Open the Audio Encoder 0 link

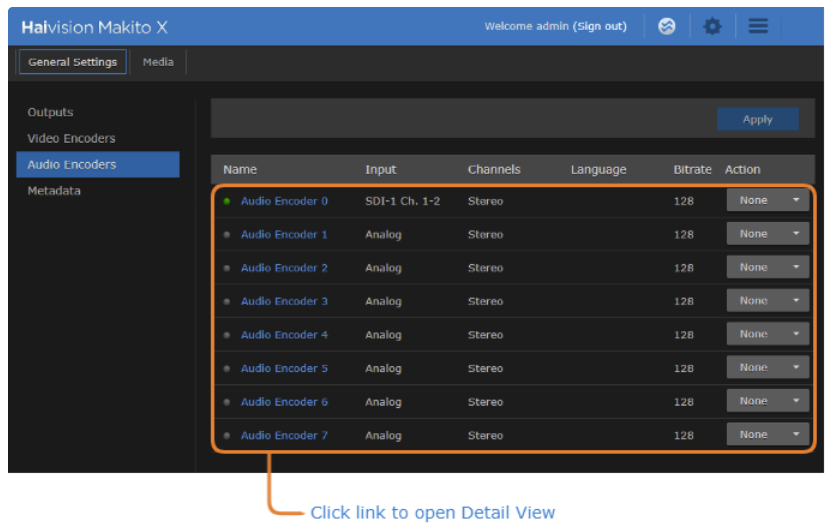(284, 201)
